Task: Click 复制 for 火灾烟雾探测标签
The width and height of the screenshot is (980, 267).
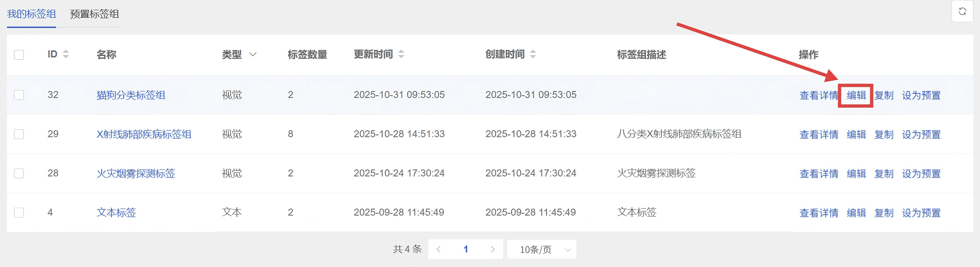Action: (883, 174)
